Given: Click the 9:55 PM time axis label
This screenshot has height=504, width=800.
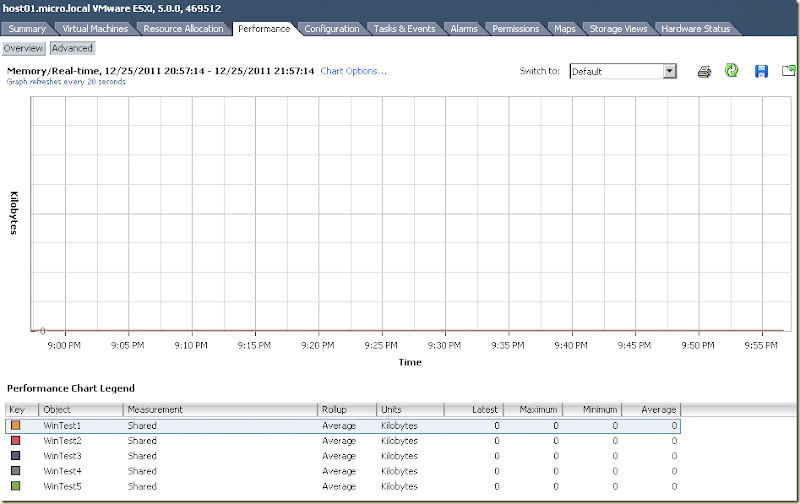Looking at the screenshot, I should coord(761,346).
